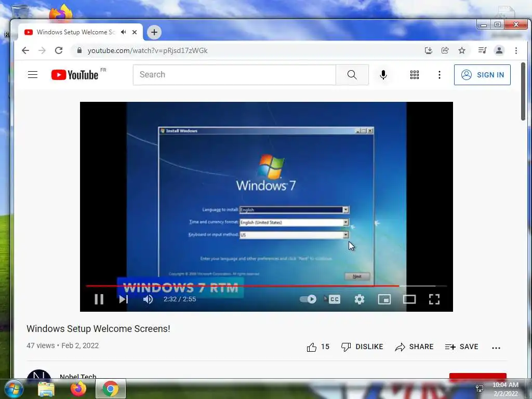532x399 pixels.
Task: Open YouTube settings three-dot menu
Action: [440, 75]
